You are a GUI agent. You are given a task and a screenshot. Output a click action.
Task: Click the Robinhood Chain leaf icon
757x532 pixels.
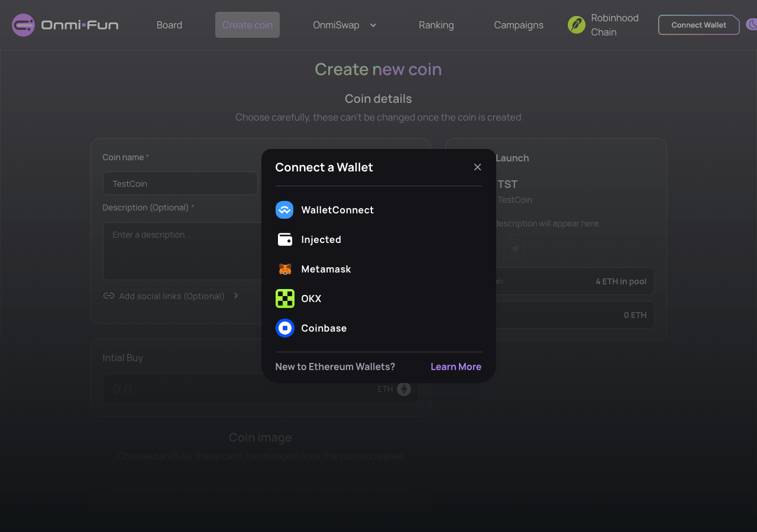point(577,25)
